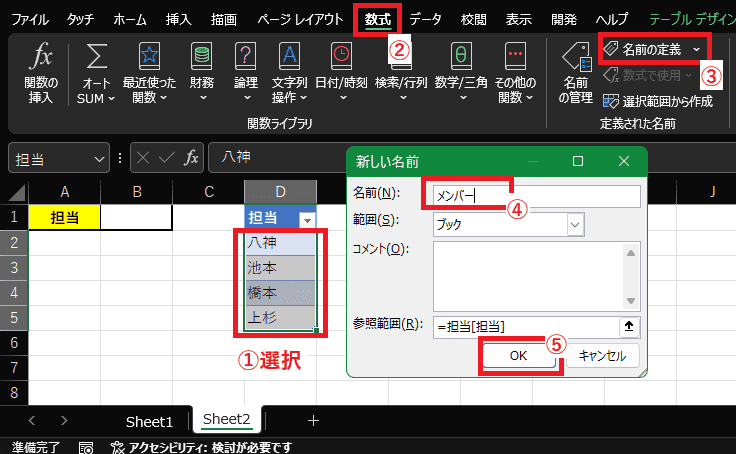Add a new sheet with plus button
Viewport: 736px width, 454px height.
pyautogui.click(x=313, y=421)
